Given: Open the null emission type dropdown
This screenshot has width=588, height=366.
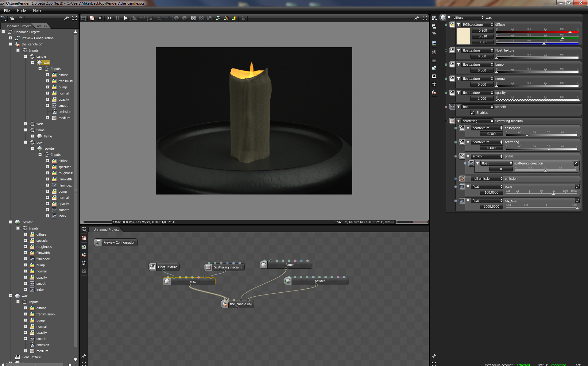Looking at the screenshot, I should (487, 179).
